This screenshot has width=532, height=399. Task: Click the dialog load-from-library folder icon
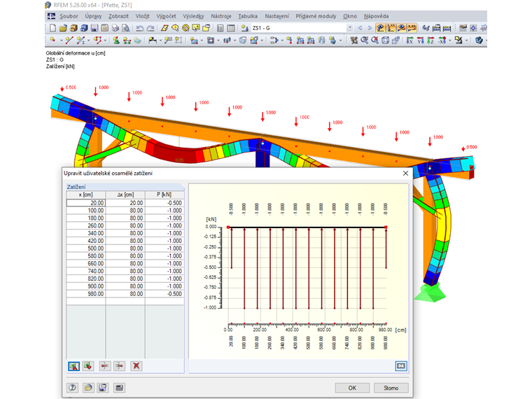tap(88, 388)
